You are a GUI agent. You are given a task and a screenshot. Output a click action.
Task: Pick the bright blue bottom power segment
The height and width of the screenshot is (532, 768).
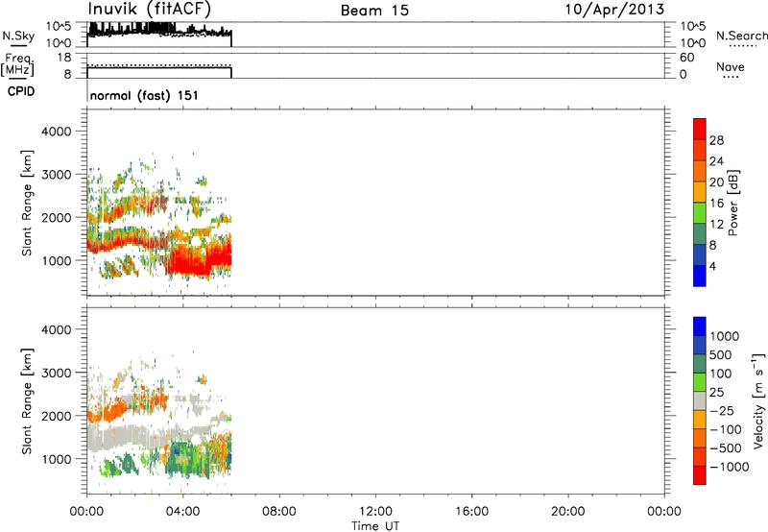(x=700, y=276)
